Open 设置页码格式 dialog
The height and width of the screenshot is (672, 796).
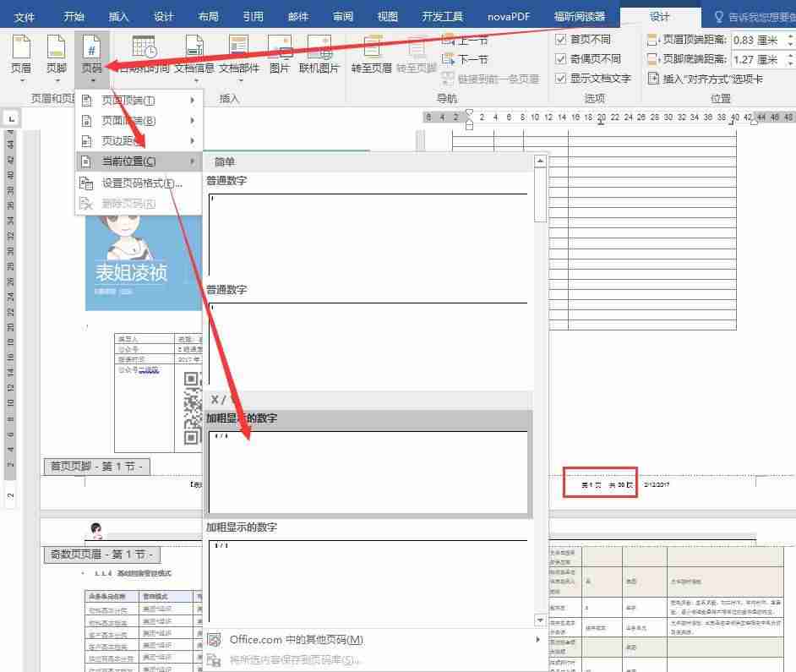139,183
